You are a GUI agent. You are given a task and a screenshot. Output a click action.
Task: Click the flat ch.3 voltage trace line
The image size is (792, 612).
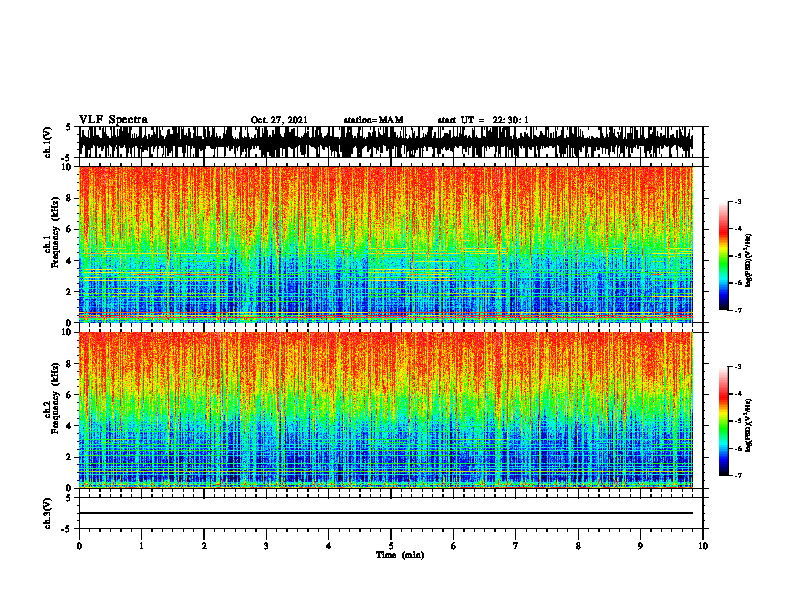point(386,513)
